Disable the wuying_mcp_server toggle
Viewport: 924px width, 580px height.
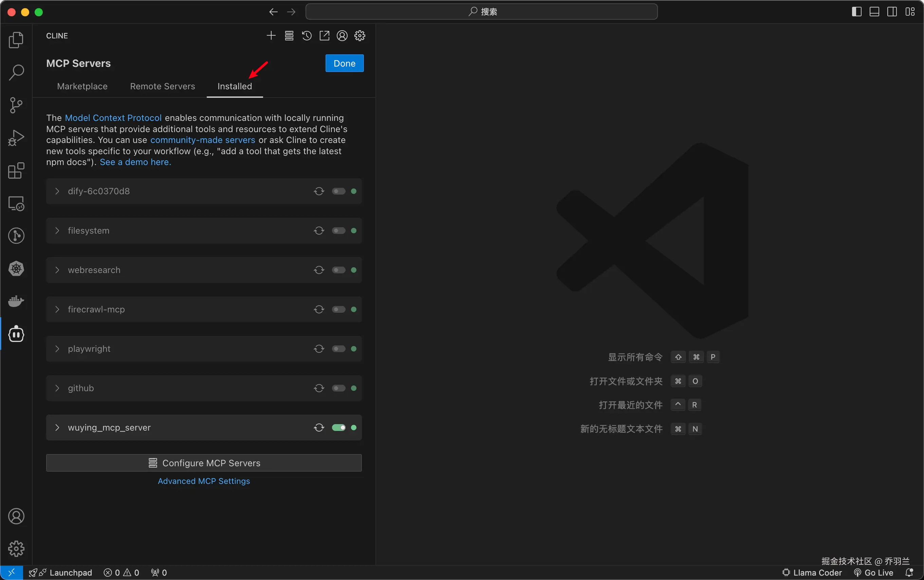coord(338,427)
